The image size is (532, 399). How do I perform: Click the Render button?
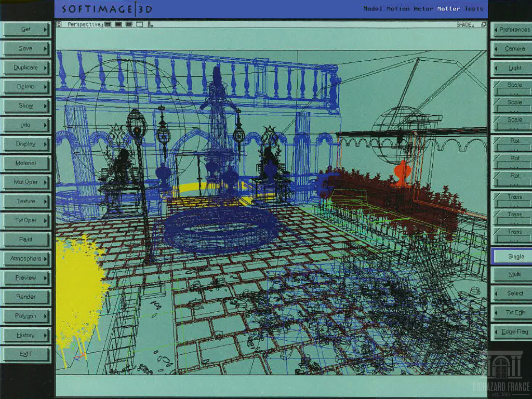[x=26, y=297]
